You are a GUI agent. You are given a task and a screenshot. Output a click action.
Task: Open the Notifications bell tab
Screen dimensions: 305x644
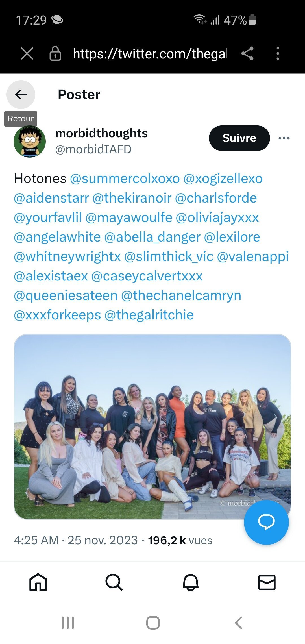click(x=191, y=582)
